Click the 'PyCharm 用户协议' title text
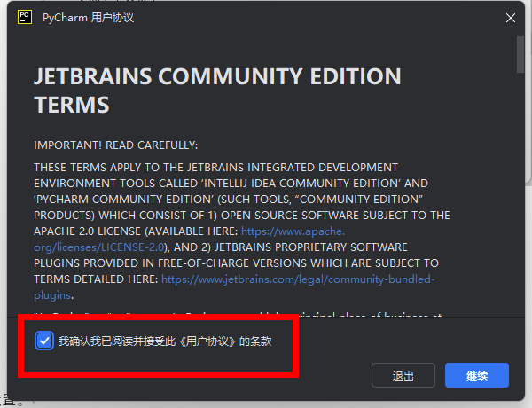 coord(88,18)
